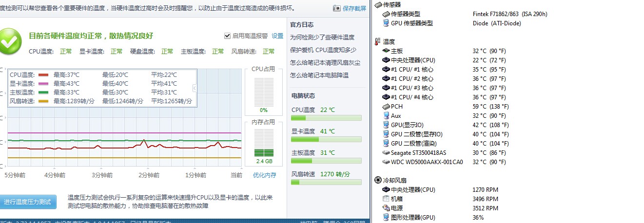The height and width of the screenshot is (223, 644).
Task: Open the article 怎么给笔记本清理风扇灰尘
Action: [x=325, y=63]
